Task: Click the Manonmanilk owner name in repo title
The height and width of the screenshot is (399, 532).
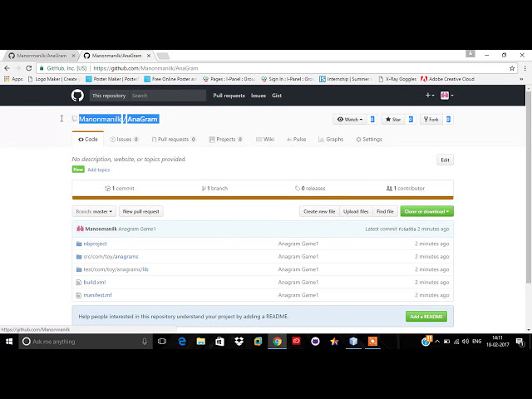Action: (x=100, y=119)
